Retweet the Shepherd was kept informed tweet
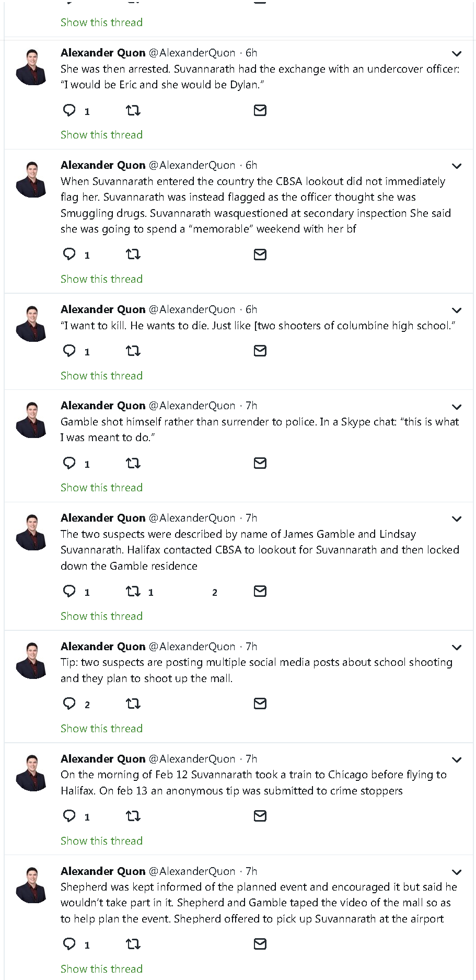The height and width of the screenshot is (980, 476). pyautogui.click(x=133, y=944)
